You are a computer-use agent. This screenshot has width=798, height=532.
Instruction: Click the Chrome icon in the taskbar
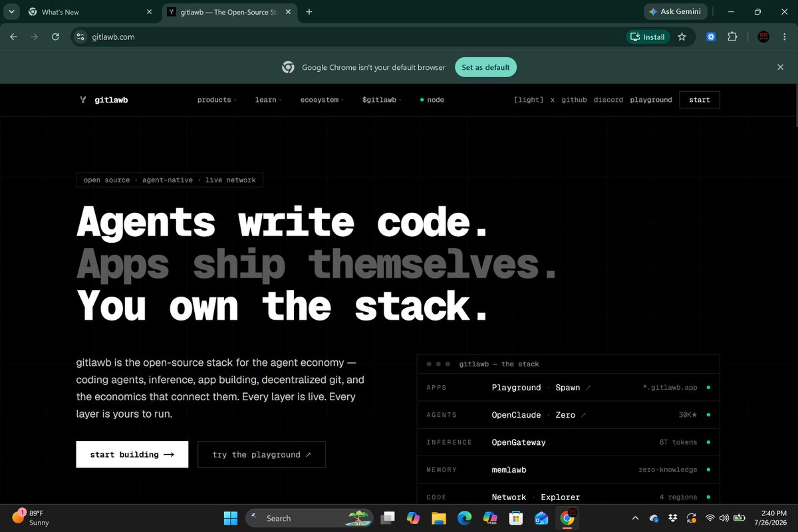pos(567,518)
